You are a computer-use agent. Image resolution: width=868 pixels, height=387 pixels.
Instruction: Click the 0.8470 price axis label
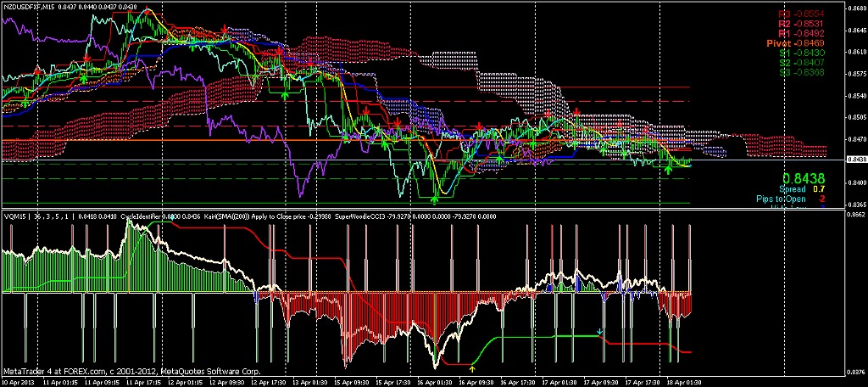857,138
